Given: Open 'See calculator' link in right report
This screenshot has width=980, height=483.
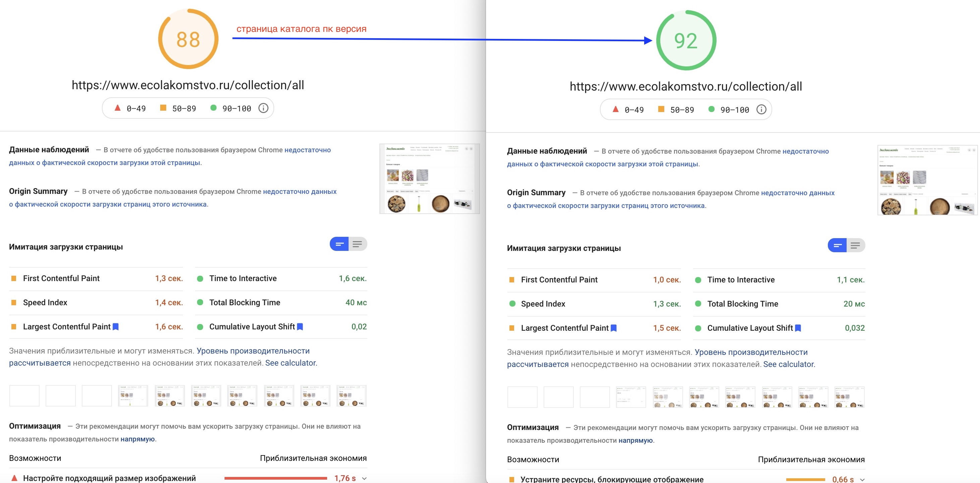Looking at the screenshot, I should [x=789, y=364].
